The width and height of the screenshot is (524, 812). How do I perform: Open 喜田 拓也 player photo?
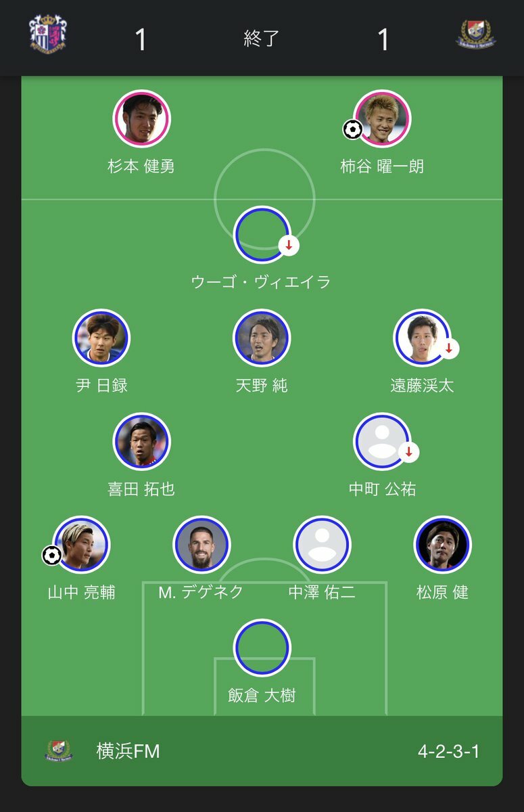coord(141,441)
